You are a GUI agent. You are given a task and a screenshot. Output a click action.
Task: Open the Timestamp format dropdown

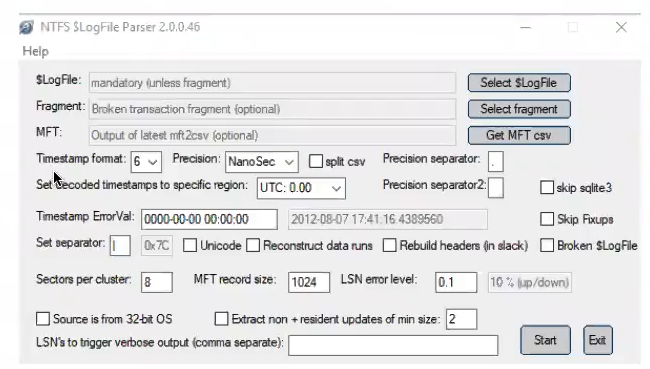pyautogui.click(x=146, y=162)
